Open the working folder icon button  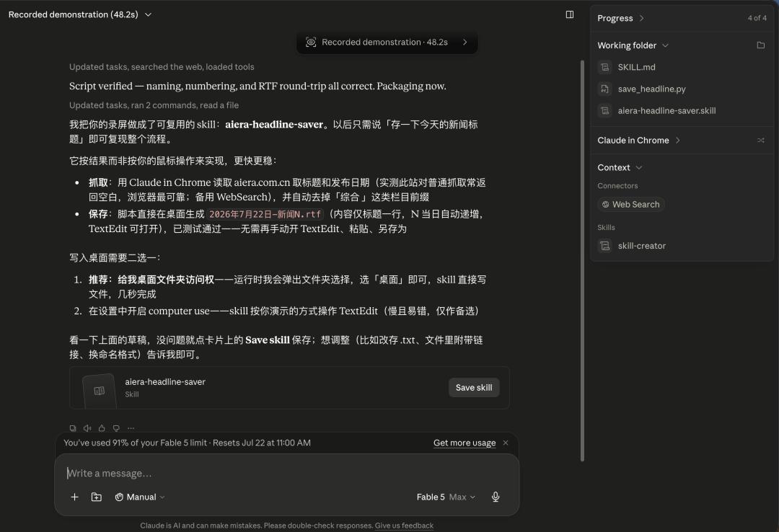761,45
